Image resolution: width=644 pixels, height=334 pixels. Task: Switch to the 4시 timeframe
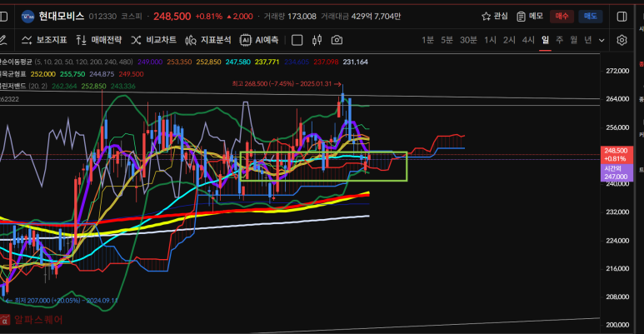point(528,40)
